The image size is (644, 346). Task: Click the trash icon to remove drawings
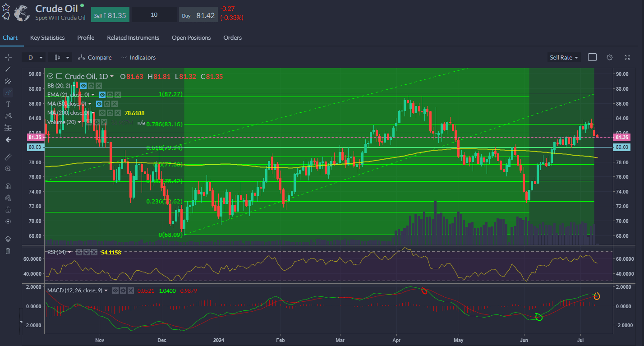point(8,250)
